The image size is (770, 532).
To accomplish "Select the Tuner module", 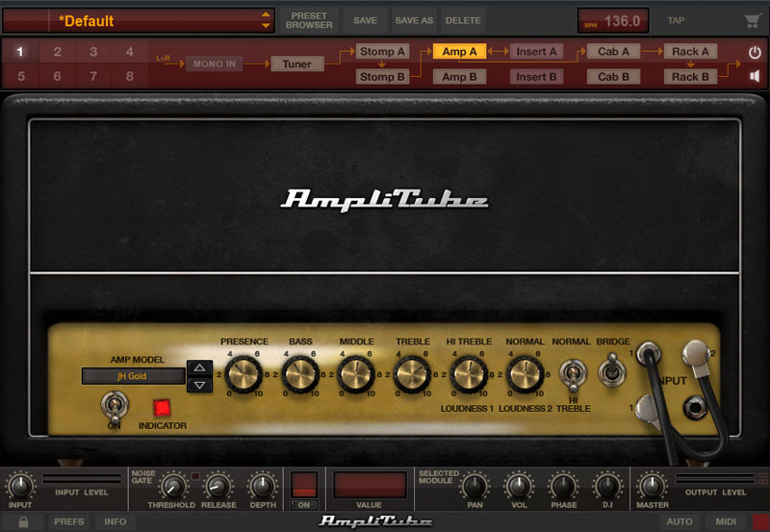I will pyautogui.click(x=297, y=64).
